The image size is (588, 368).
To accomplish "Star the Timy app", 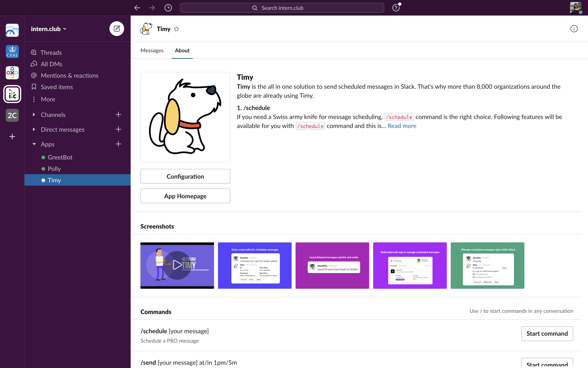I will click(x=176, y=29).
